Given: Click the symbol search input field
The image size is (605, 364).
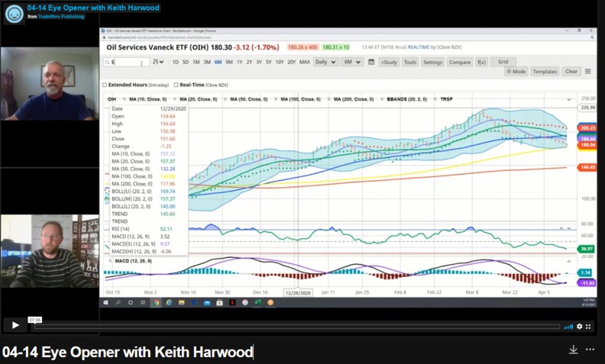Looking at the screenshot, I should point(126,62).
